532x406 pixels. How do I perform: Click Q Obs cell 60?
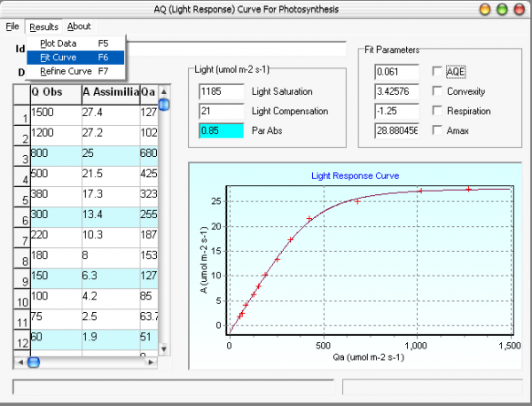tap(56, 340)
